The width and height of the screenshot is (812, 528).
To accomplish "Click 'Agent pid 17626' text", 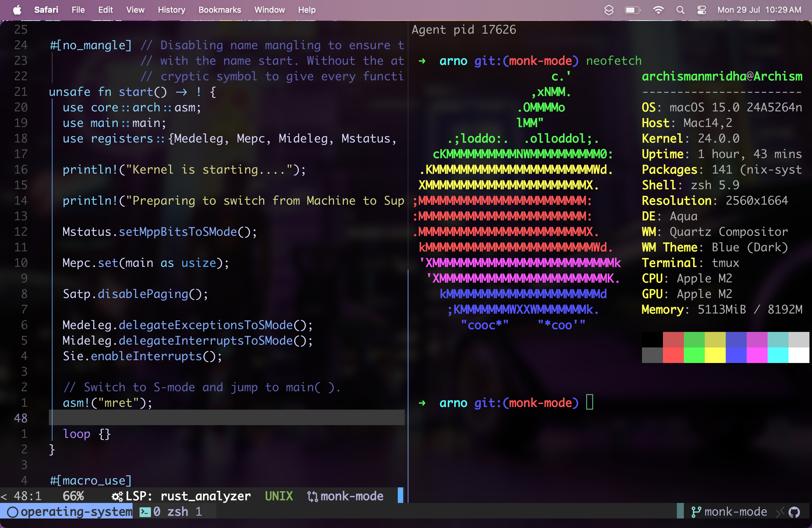I will 464,30.
